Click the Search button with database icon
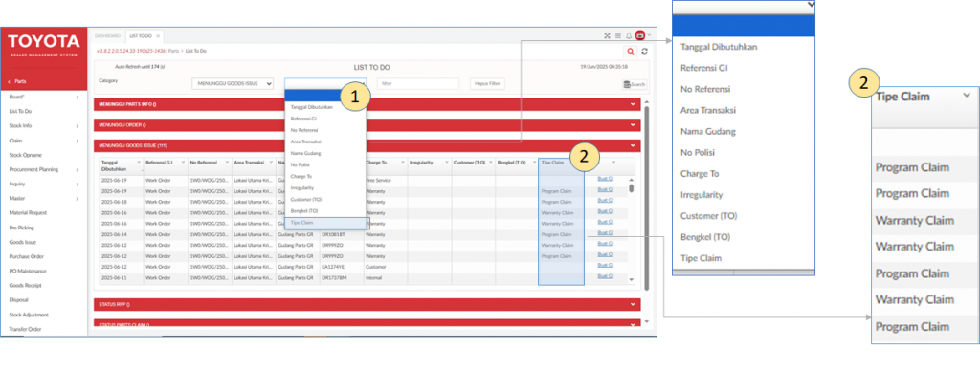This screenshot has height=371, width=980. pyautogui.click(x=635, y=84)
